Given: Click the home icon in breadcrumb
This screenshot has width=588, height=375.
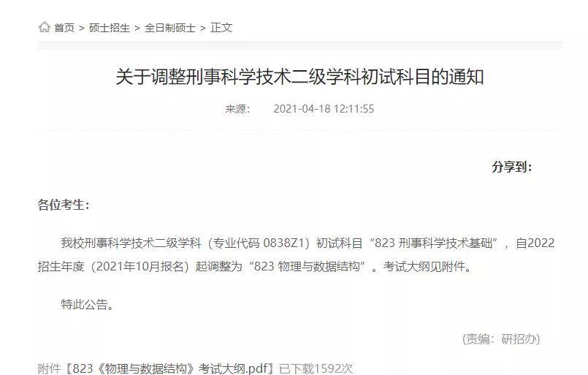Looking at the screenshot, I should 45,27.
